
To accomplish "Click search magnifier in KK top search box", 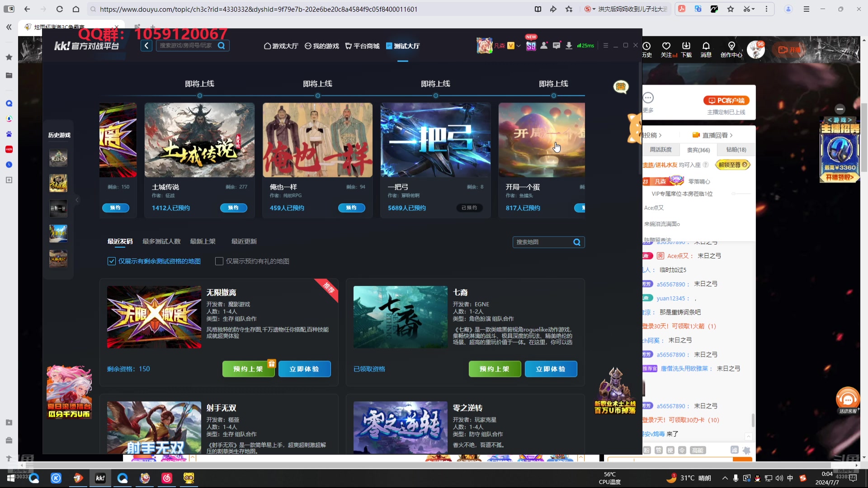I will coord(222,46).
